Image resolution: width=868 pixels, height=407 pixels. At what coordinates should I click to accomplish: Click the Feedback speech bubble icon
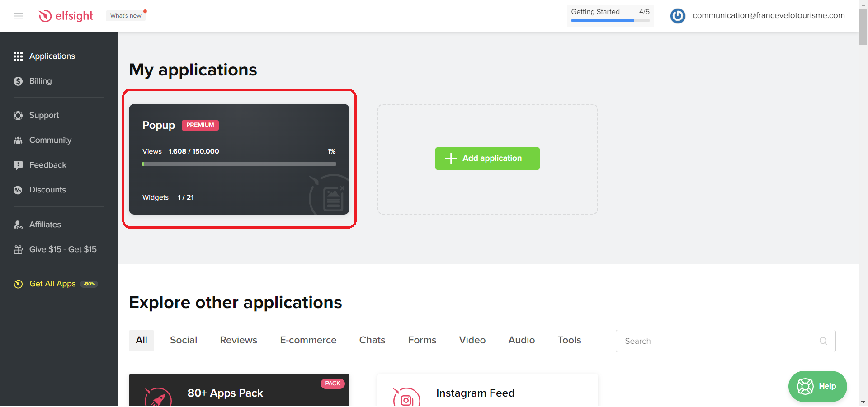point(18,165)
